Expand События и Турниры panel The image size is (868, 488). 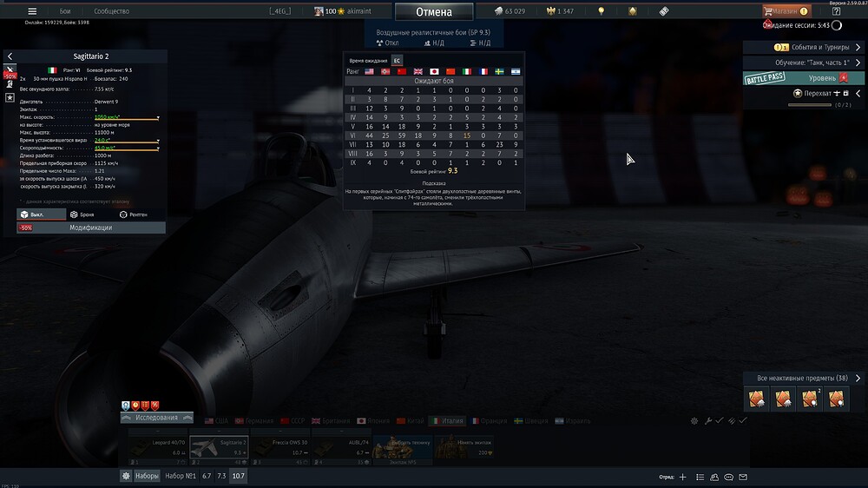click(x=803, y=47)
